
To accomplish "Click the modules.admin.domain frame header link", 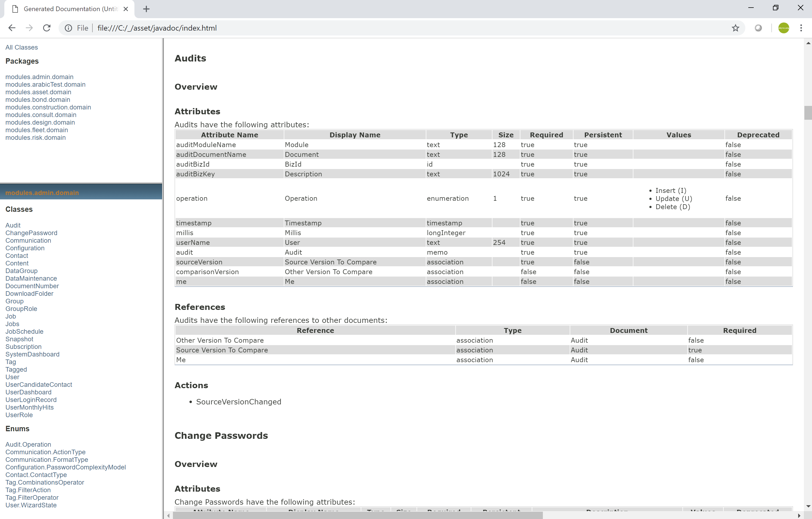I will [x=42, y=193].
